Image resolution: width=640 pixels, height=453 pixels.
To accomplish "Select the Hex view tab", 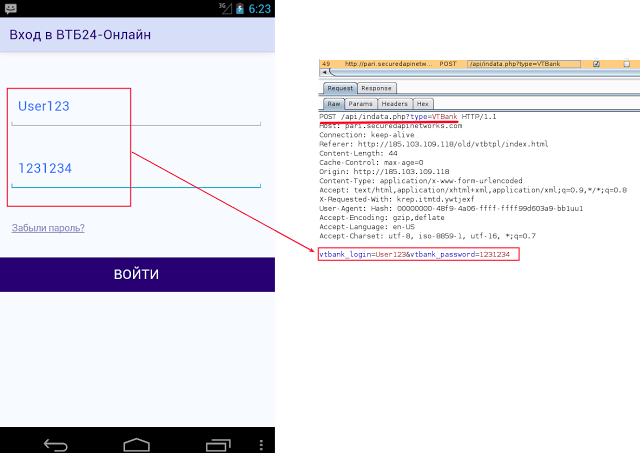I will coord(423,103).
